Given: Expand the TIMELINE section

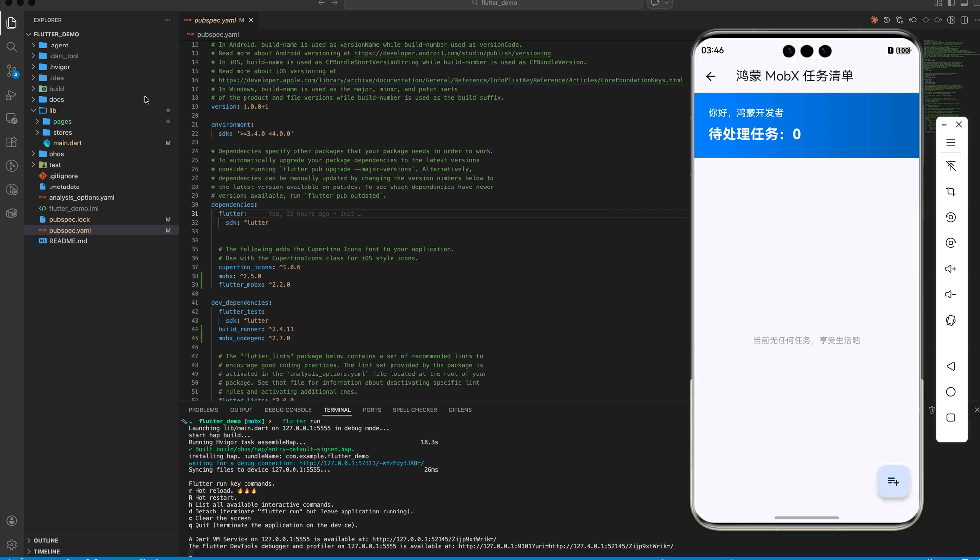Looking at the screenshot, I should [x=47, y=551].
